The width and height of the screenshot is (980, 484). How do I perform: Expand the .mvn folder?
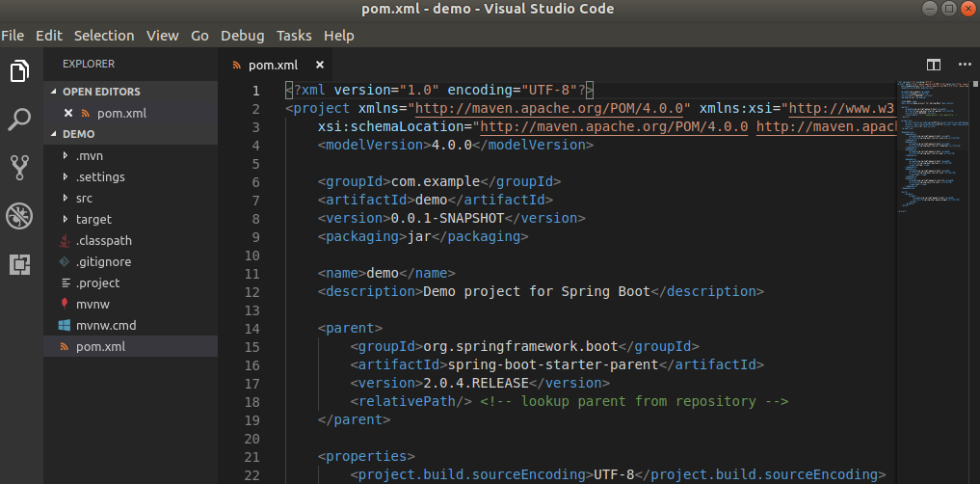tap(66, 155)
